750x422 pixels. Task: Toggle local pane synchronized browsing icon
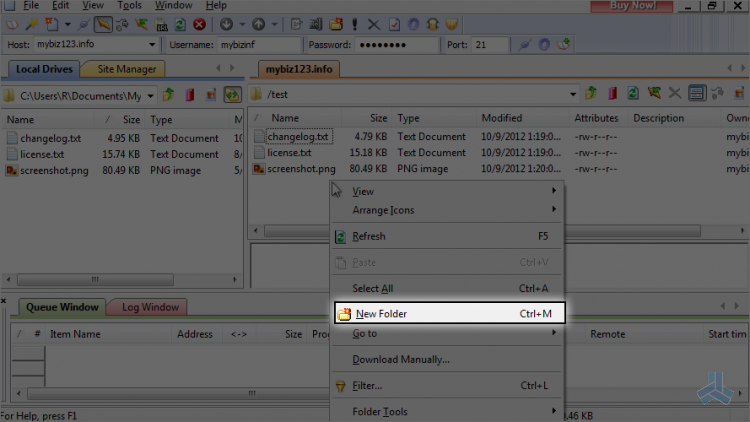[x=232, y=95]
